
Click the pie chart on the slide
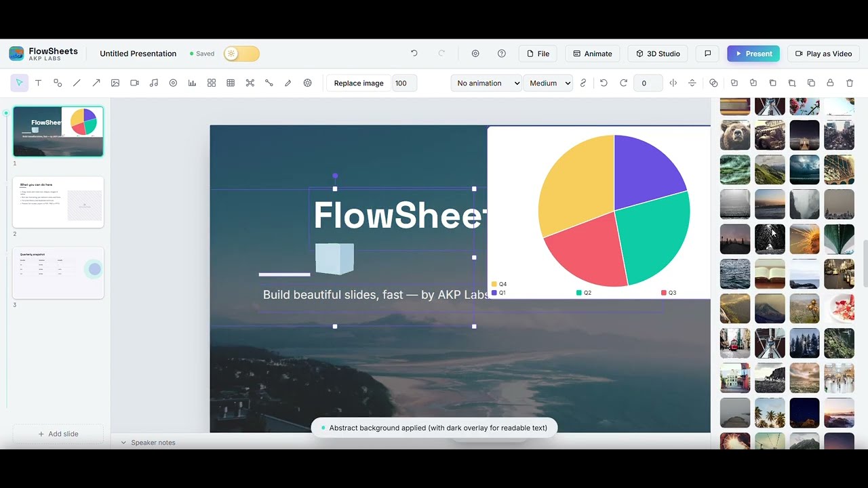614,211
